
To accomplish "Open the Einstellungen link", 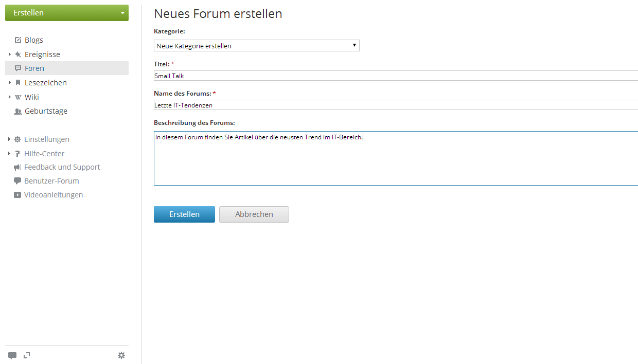I will pos(47,139).
